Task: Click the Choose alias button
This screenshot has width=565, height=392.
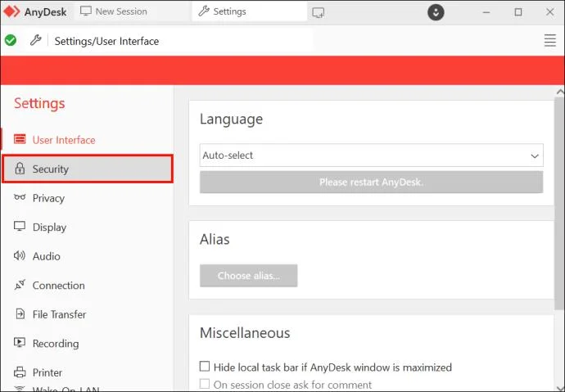Action: pos(249,276)
